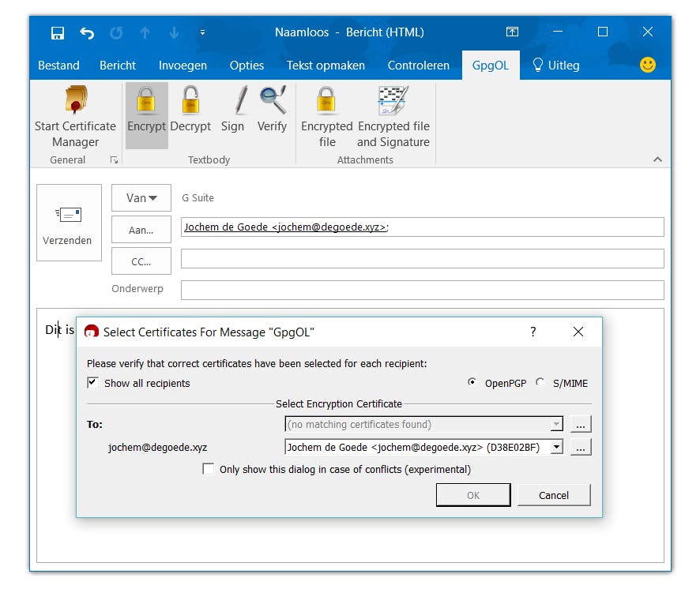Click the Kleopatra dialog title icon
This screenshot has height=589, width=700.
coord(92,331)
